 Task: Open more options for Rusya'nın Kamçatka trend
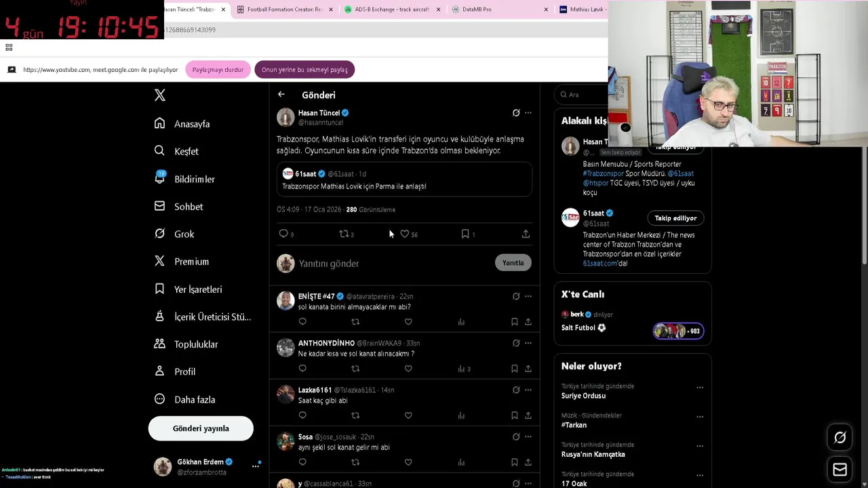click(x=700, y=446)
